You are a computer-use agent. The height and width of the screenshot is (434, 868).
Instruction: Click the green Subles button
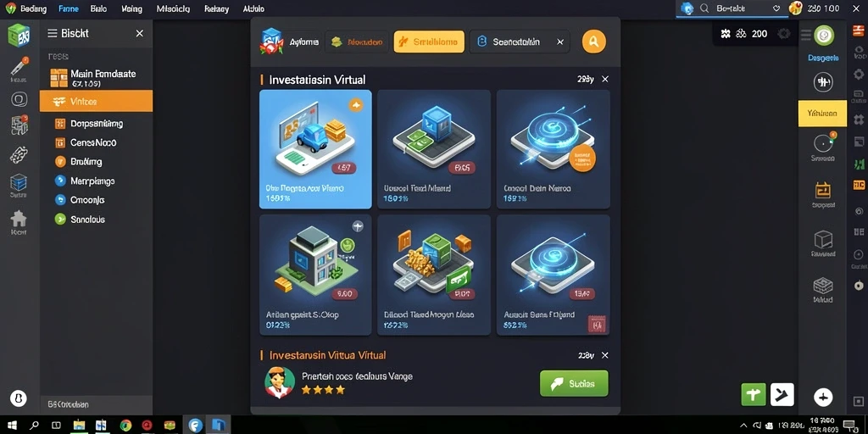574,383
